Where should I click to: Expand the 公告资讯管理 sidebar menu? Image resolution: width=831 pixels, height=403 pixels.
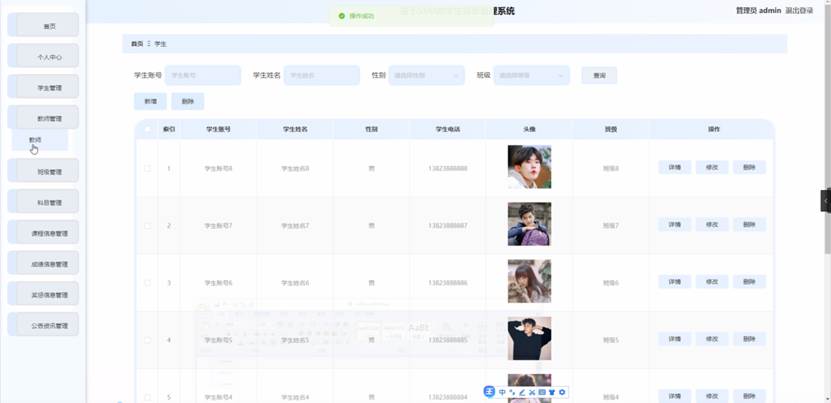(x=43, y=325)
